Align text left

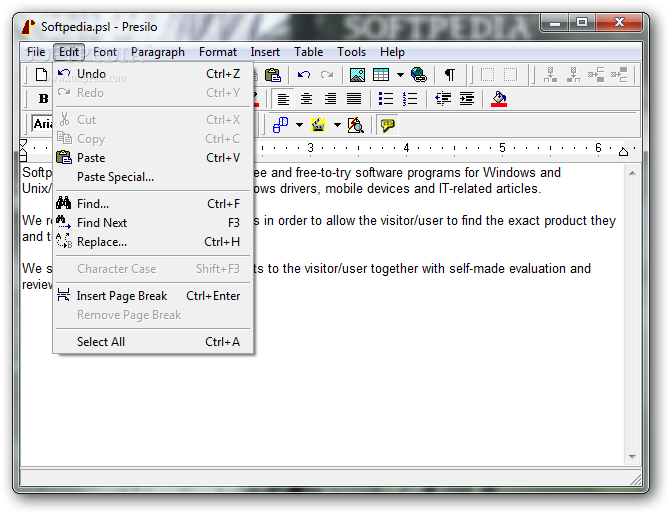point(283,99)
